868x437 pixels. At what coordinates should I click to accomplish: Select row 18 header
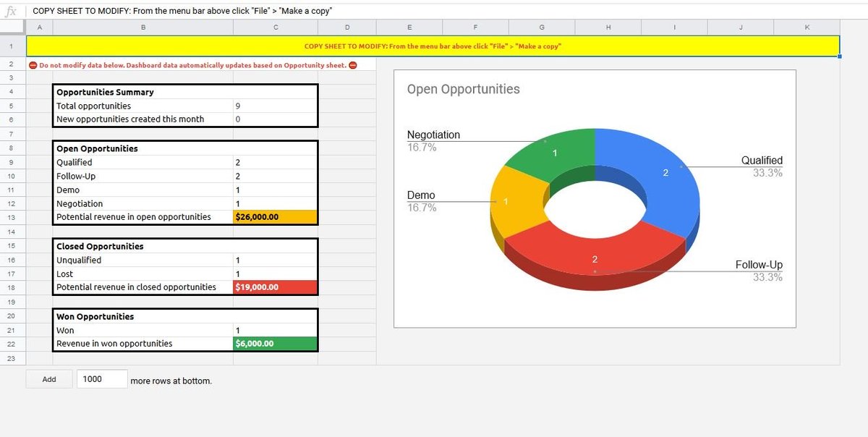pyautogui.click(x=12, y=287)
